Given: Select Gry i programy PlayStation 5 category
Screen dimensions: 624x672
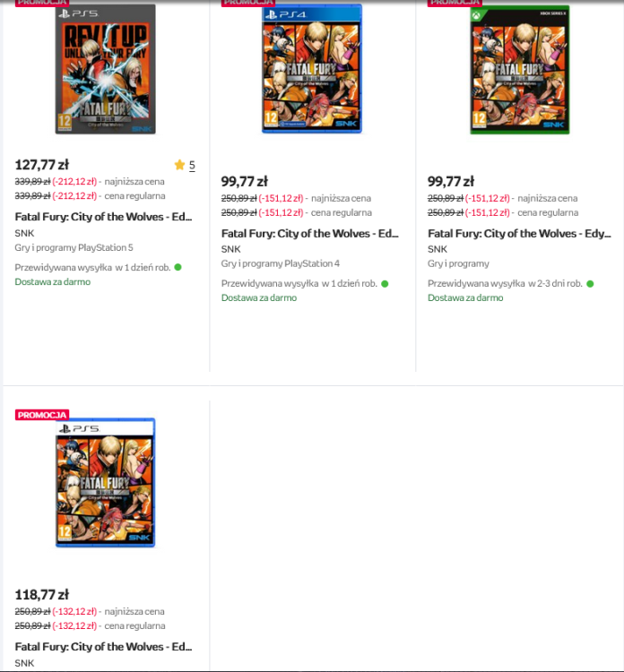Looking at the screenshot, I should coord(74,247).
